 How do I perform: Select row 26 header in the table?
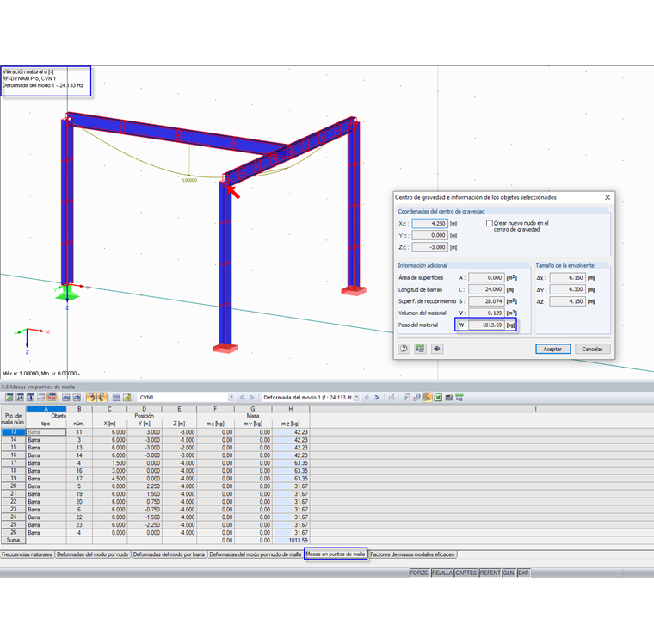14,533
